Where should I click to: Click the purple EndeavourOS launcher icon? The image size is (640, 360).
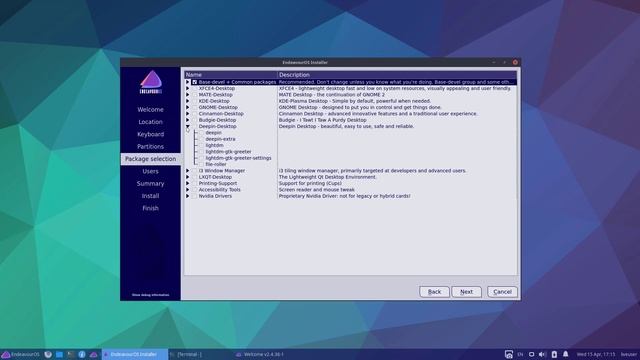click(x=93, y=354)
